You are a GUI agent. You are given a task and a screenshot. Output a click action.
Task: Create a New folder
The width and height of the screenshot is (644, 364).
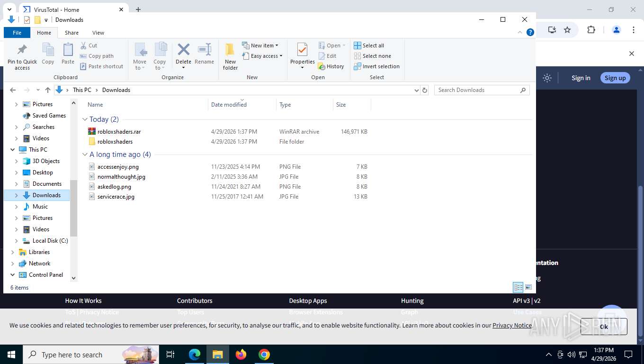[230, 57]
